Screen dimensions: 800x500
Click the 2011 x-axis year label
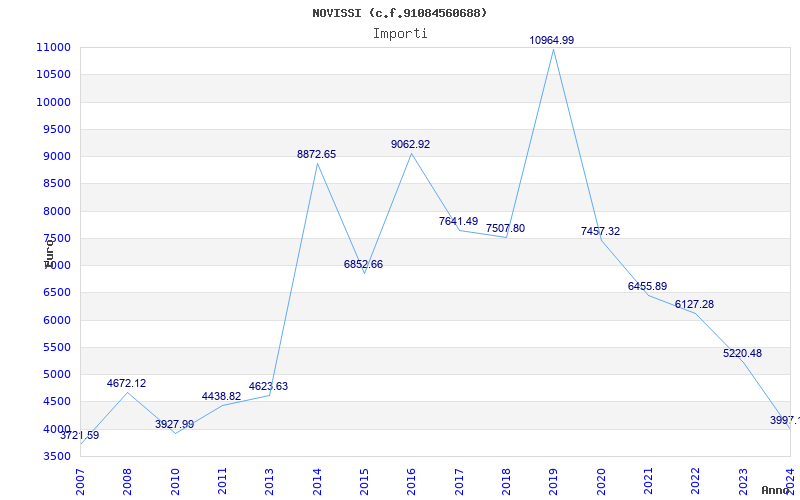click(222, 482)
